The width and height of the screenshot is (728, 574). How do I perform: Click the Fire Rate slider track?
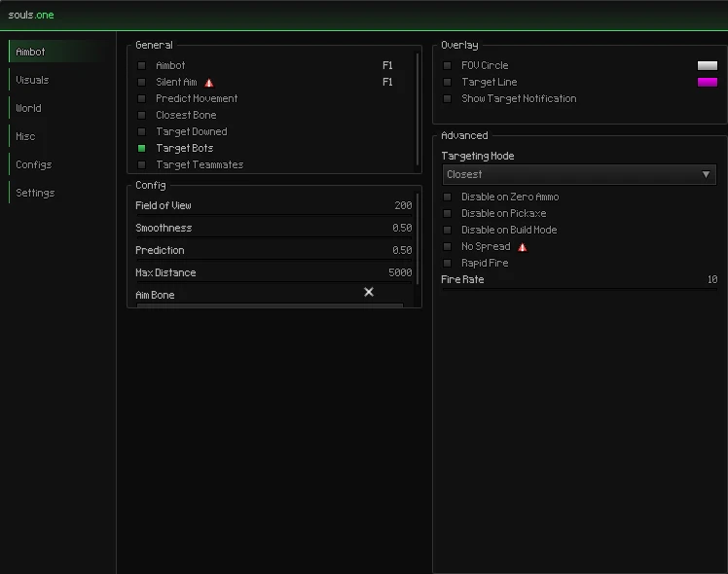point(579,289)
